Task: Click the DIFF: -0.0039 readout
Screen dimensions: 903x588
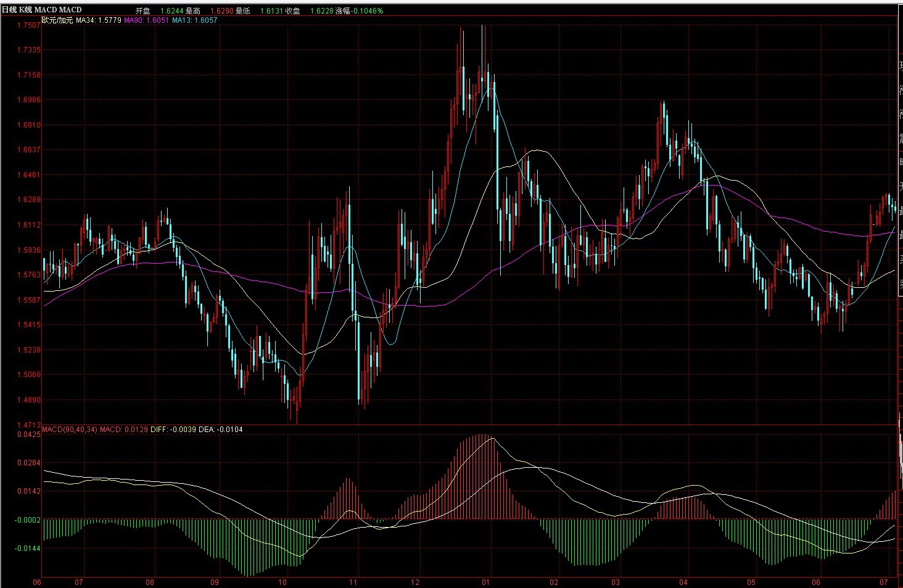Action: 173,430
